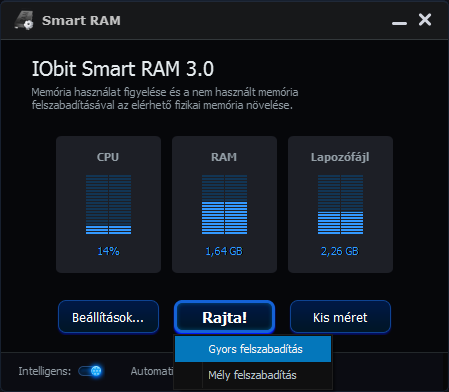The width and height of the screenshot is (449, 392).
Task: Click the Smart RAM title bar text
Action: tap(81, 21)
